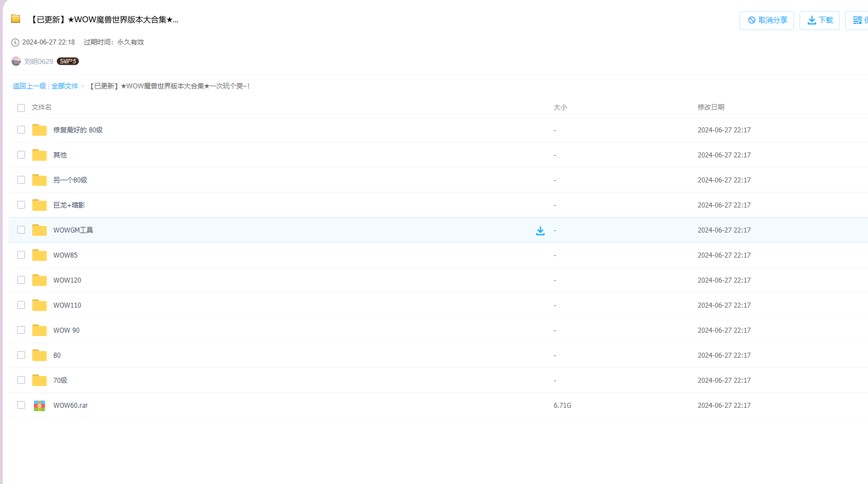The image size is (868, 484).
Task: Open folder name 修复最好的 80级
Action: 78,130
